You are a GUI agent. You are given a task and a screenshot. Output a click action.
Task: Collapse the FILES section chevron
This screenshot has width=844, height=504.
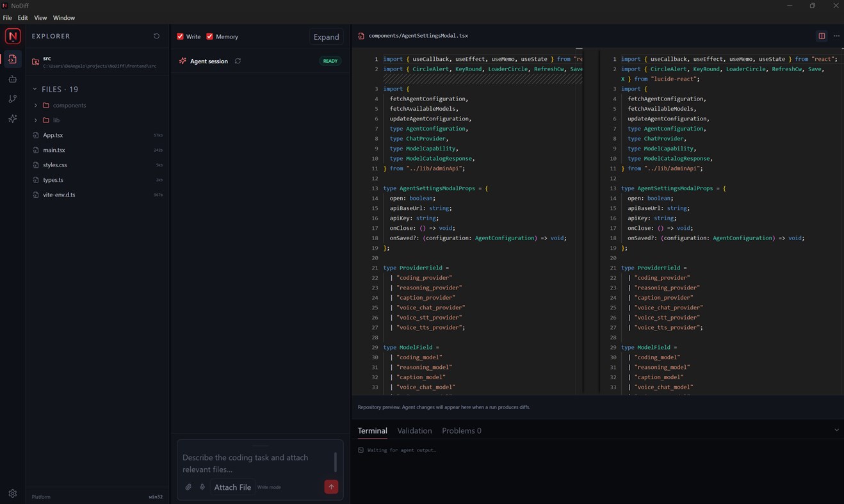35,89
